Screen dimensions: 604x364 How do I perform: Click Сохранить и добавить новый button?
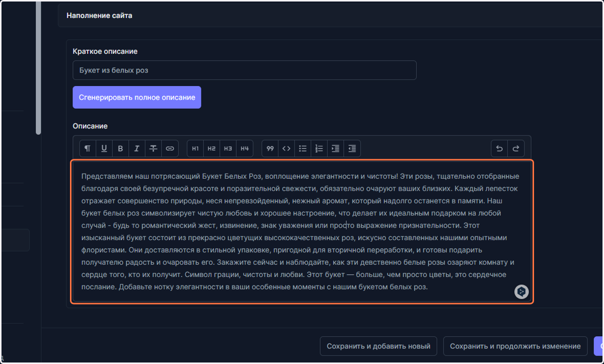[379, 346]
